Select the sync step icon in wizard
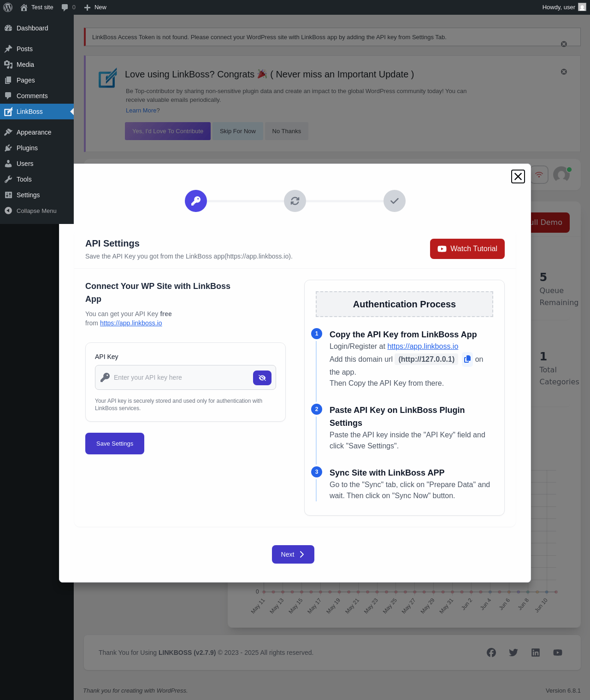590x700 pixels. (295, 201)
